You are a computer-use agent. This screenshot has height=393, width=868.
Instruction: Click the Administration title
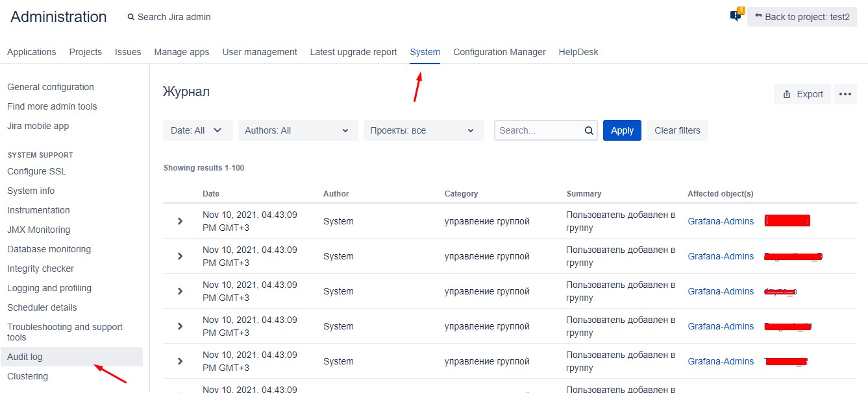tap(58, 17)
